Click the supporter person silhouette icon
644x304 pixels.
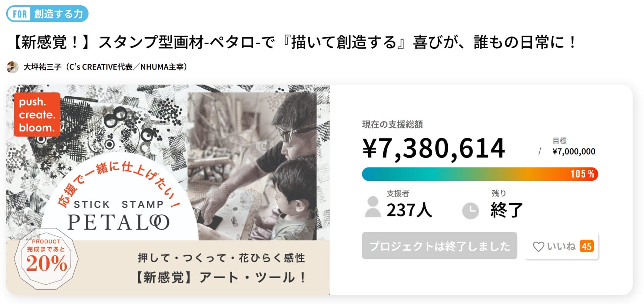[x=373, y=207]
